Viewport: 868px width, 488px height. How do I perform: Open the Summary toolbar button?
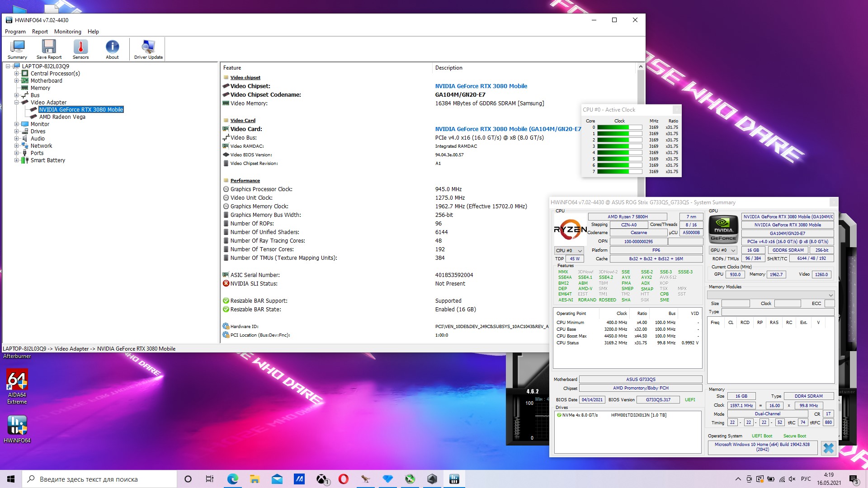(x=17, y=49)
